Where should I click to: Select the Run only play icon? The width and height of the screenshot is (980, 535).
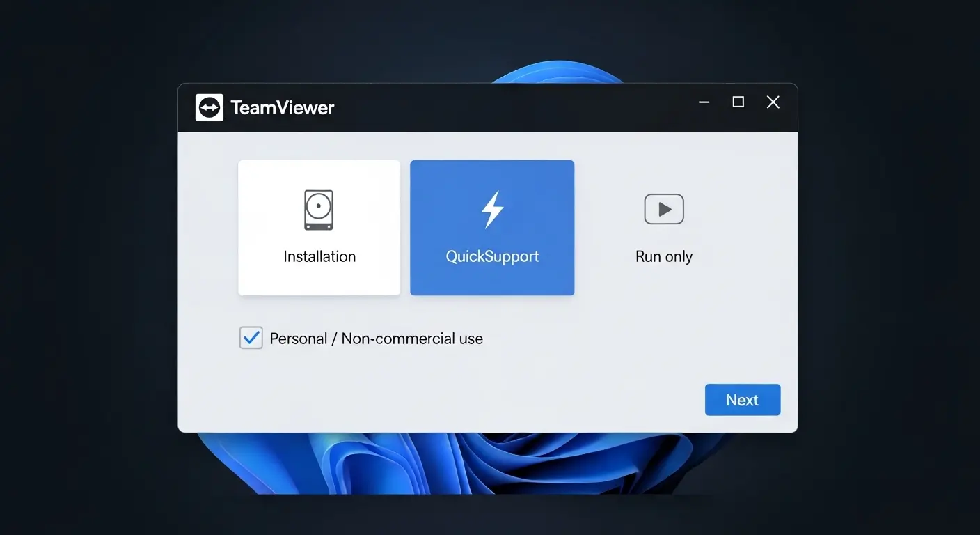tap(664, 209)
